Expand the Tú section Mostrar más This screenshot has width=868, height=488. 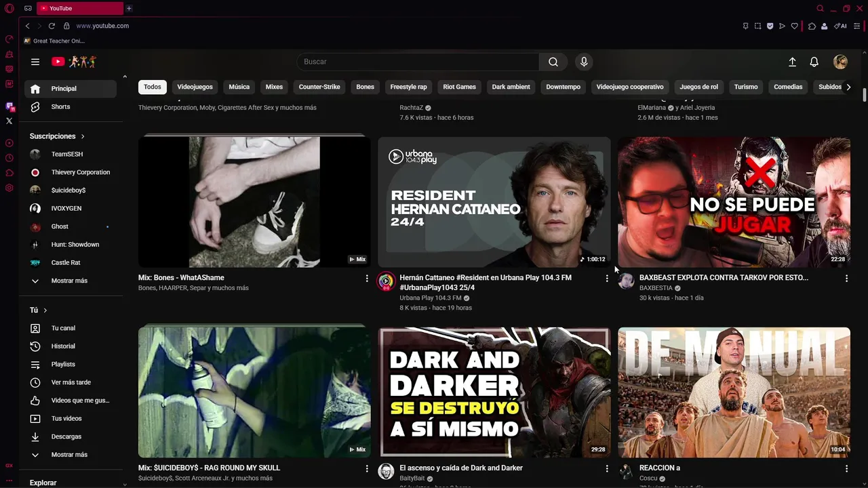[71, 455]
